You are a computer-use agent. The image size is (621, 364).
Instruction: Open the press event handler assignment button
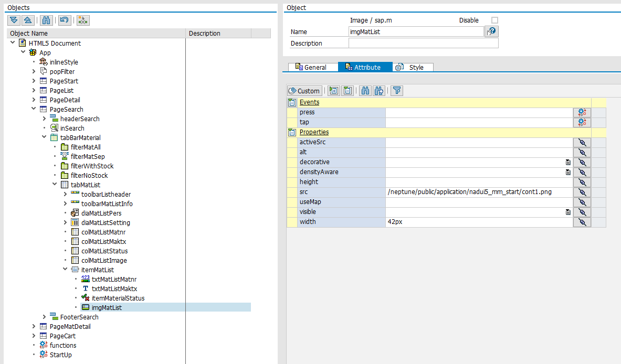coord(582,112)
